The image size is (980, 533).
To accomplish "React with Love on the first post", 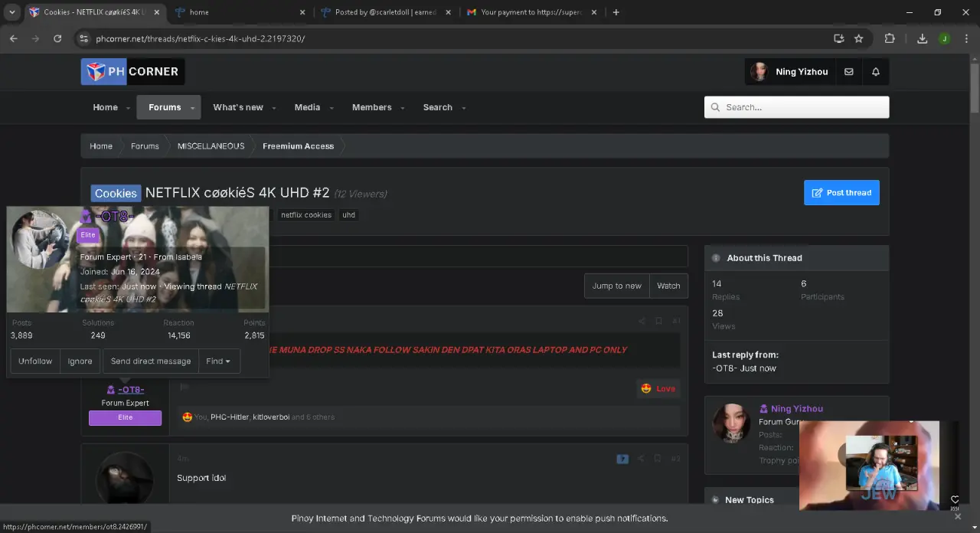I will point(658,388).
